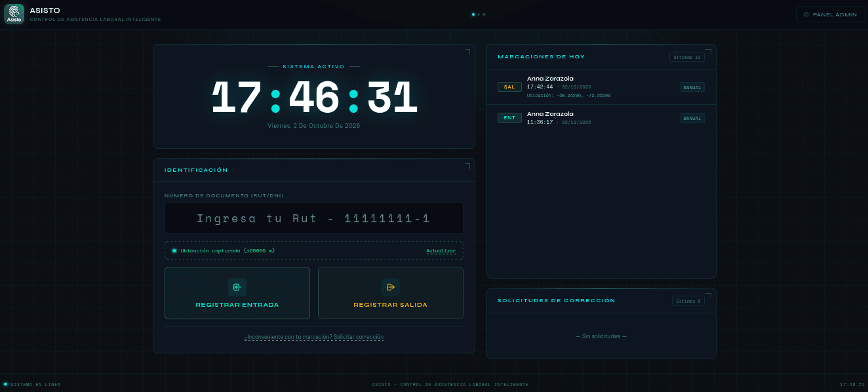Click the ASISTO title text in header
Viewport: 868px width, 392px height.
(45, 10)
